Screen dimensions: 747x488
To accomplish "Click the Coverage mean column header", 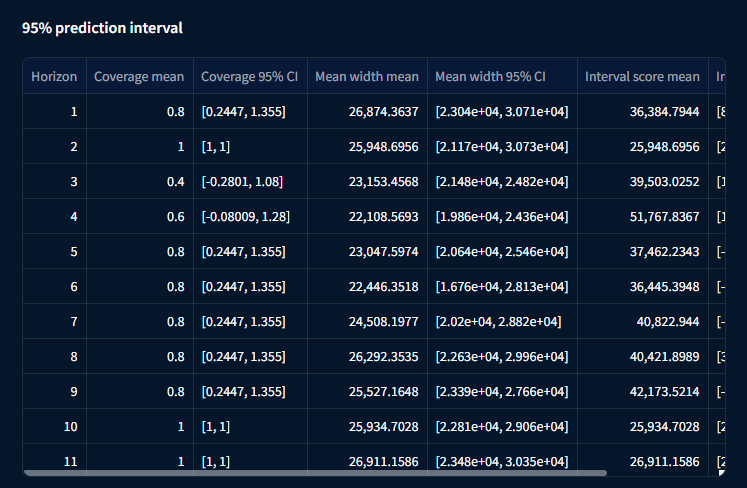I will tap(140, 76).
